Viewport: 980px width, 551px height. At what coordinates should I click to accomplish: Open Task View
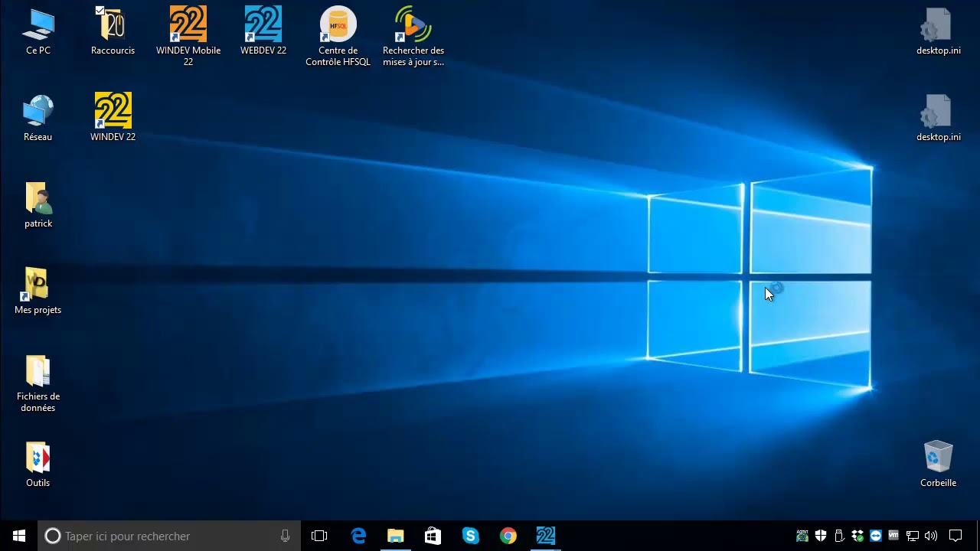(x=319, y=536)
